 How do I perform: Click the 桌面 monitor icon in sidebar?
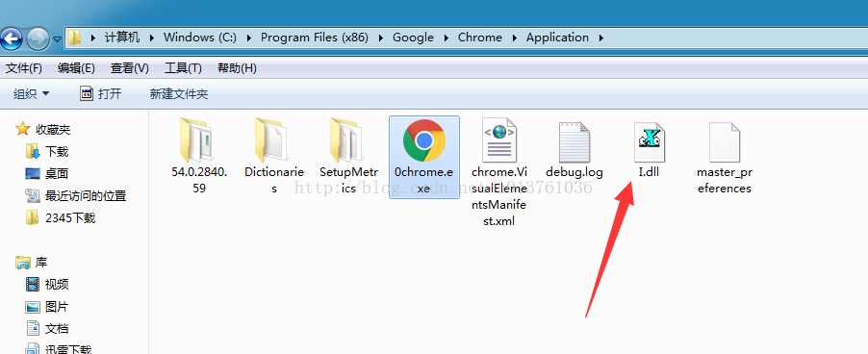(33, 174)
